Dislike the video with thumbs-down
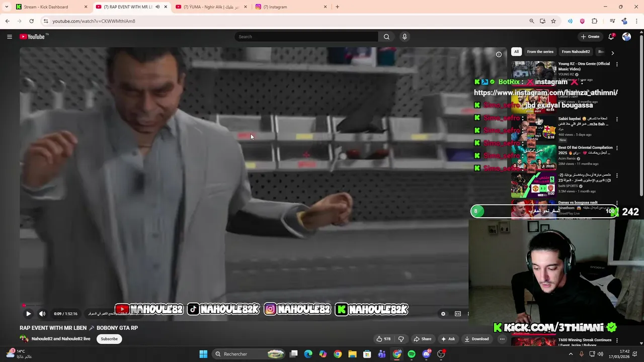The width and height of the screenshot is (644, 362). click(x=401, y=339)
